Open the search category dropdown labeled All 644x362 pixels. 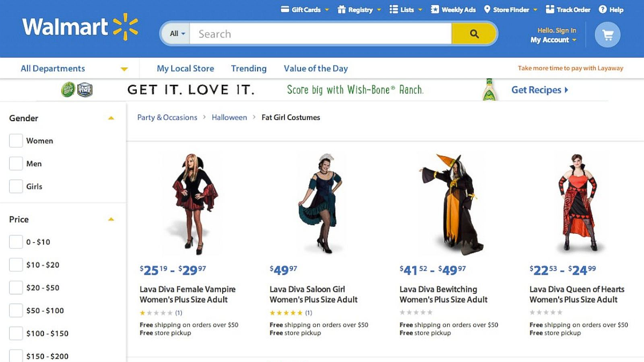(x=175, y=33)
